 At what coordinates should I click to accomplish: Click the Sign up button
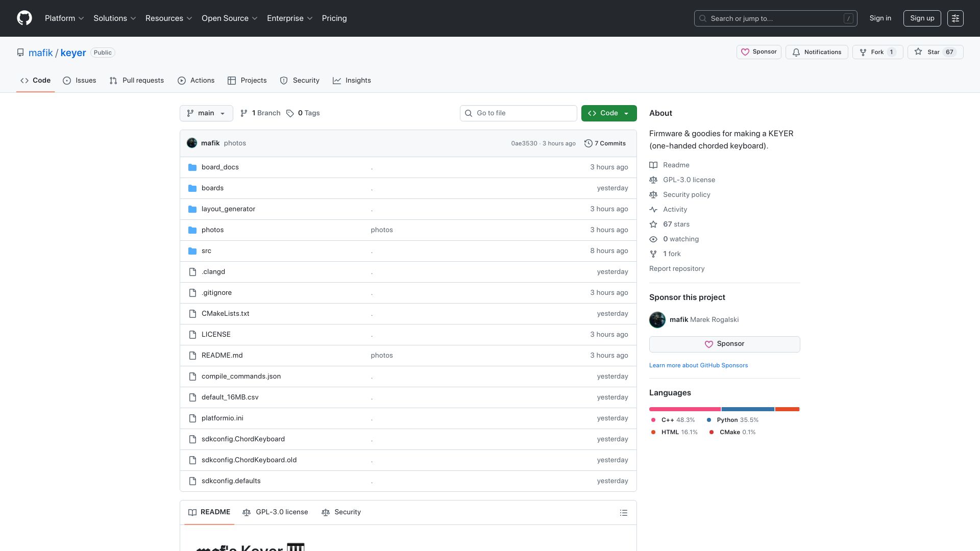click(922, 18)
